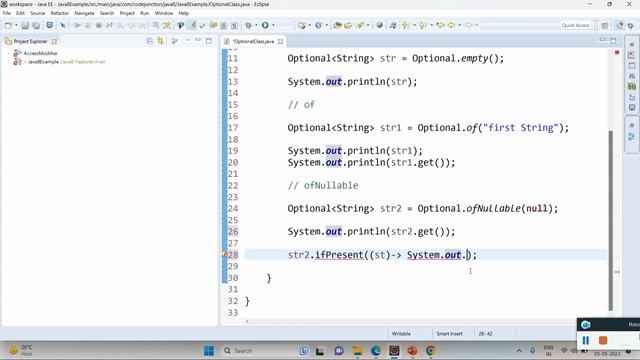
Task: Click the Open Perspective icon
Action: [x=605, y=25]
